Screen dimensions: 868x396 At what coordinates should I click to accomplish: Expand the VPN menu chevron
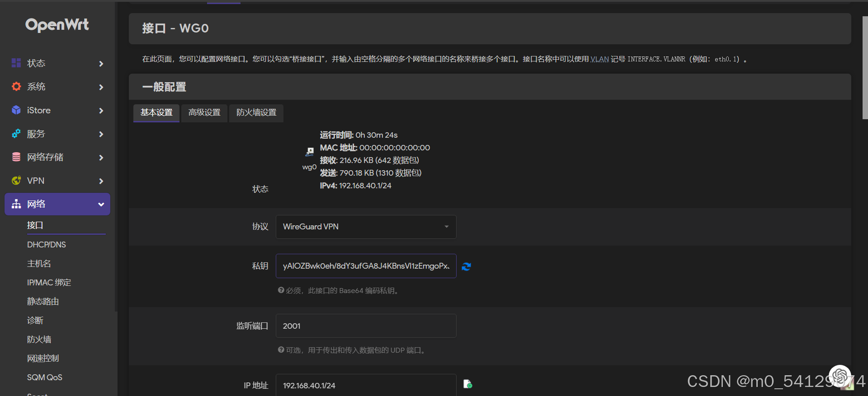pos(101,181)
